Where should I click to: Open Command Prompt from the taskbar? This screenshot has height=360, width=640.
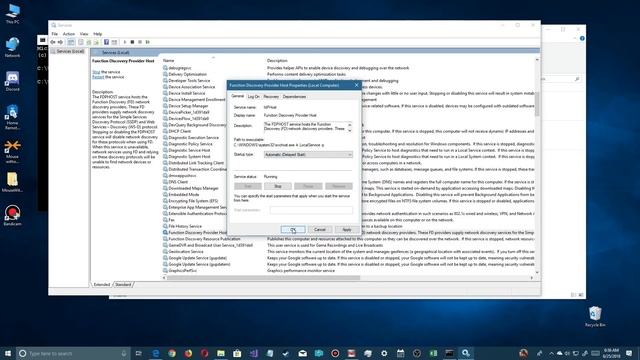click(449, 353)
